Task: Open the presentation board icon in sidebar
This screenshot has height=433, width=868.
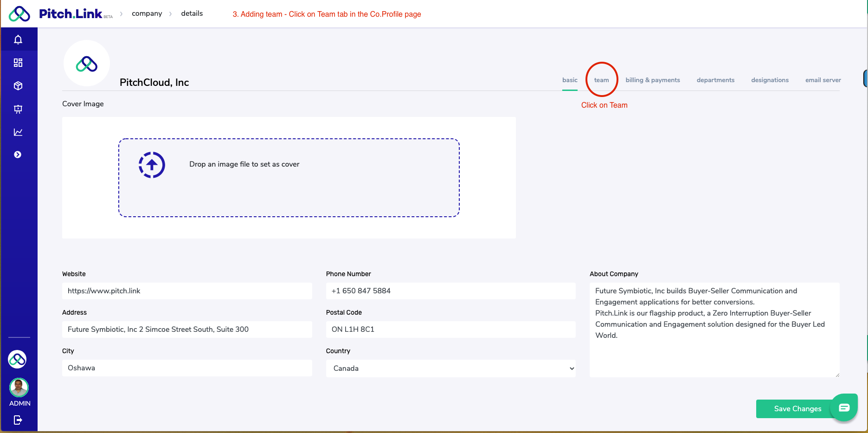Action: point(18,109)
